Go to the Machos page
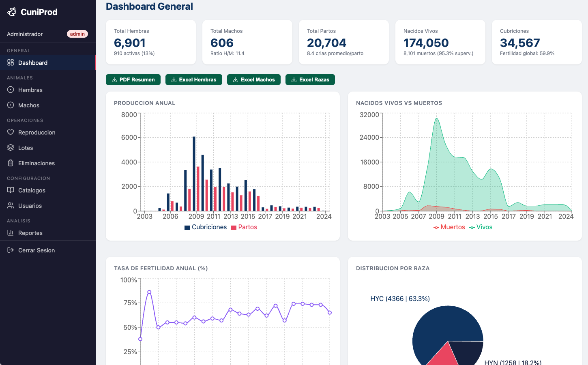Viewport: 588px width, 365px height. point(48,105)
